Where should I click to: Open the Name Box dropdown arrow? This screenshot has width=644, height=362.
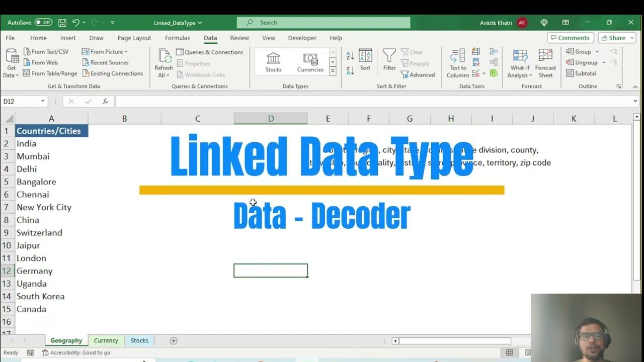(43, 101)
